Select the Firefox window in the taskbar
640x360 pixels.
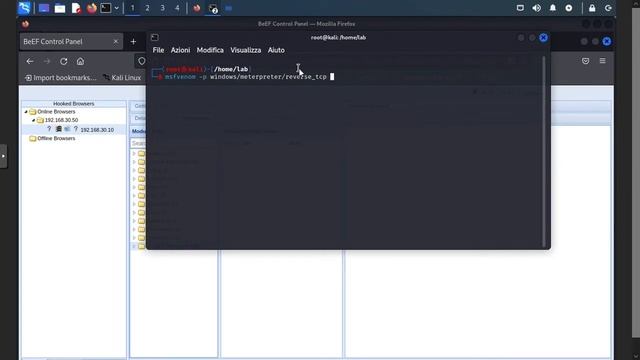pos(197,8)
